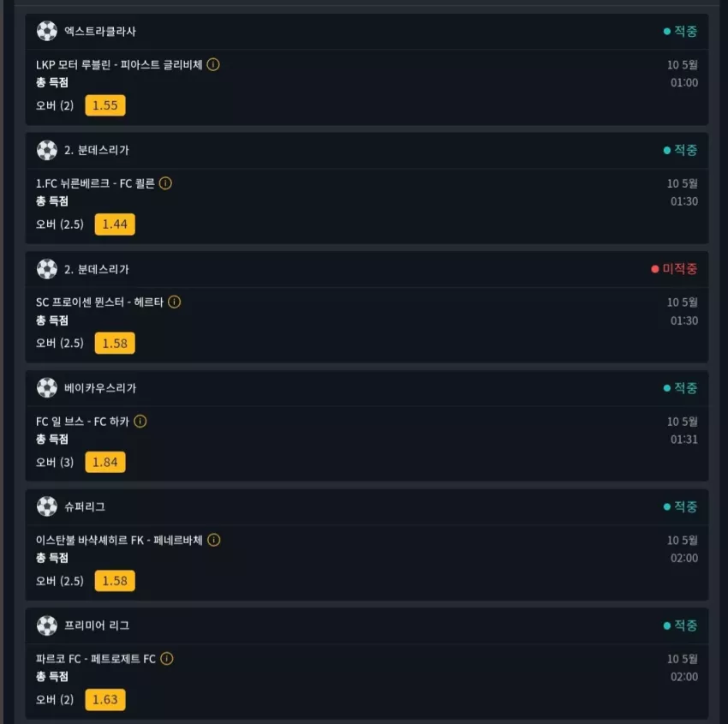The image size is (728, 724).
Task: Click soccer ball icon next to 베이카우스리가
Action: coord(47,388)
